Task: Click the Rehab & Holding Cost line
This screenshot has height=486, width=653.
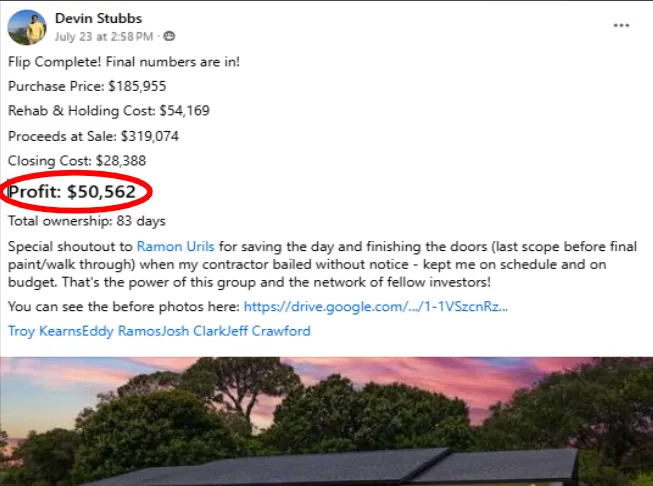Action: 109,111
